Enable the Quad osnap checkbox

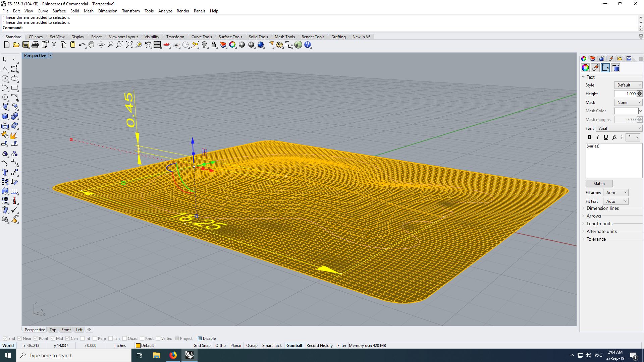click(x=125, y=339)
